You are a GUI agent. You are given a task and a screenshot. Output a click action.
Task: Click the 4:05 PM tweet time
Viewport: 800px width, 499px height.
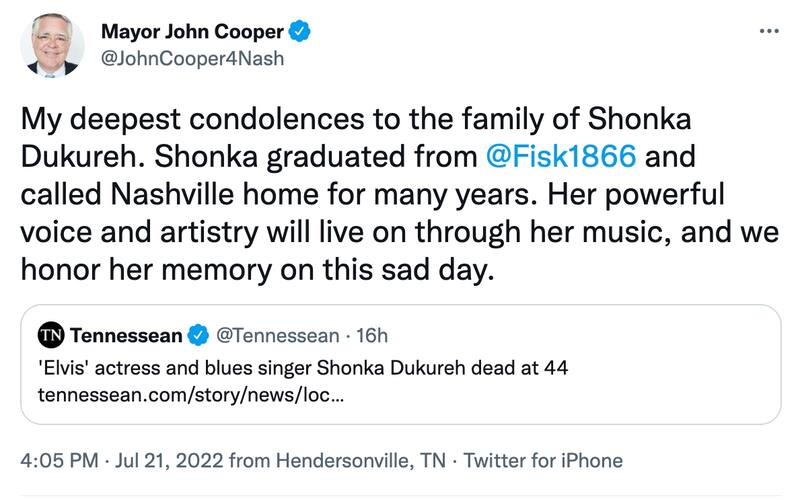coord(60,460)
